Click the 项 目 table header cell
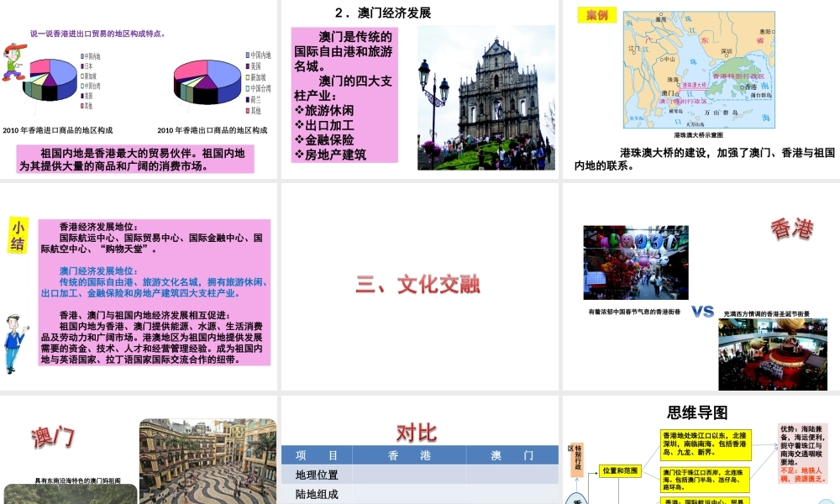 [317, 455]
